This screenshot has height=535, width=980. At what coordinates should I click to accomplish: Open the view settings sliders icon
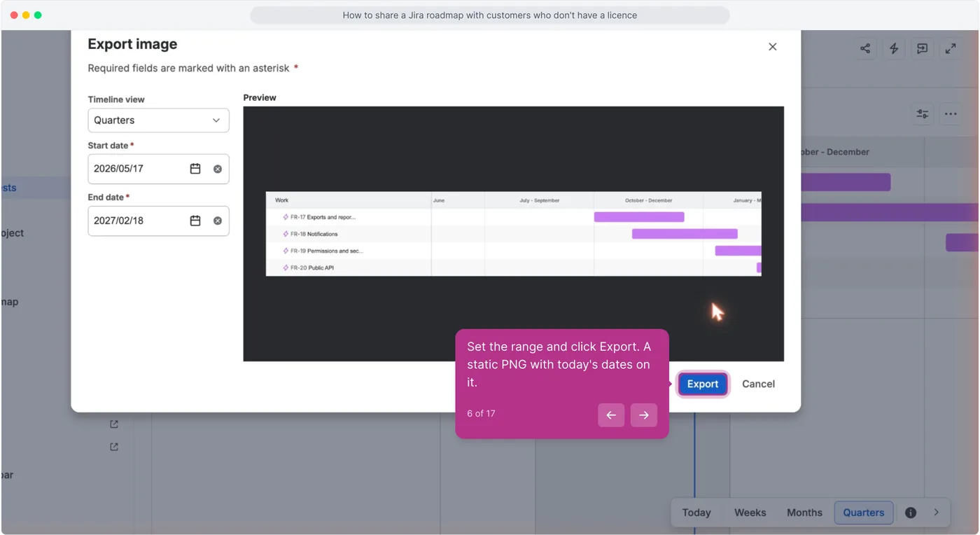923,113
